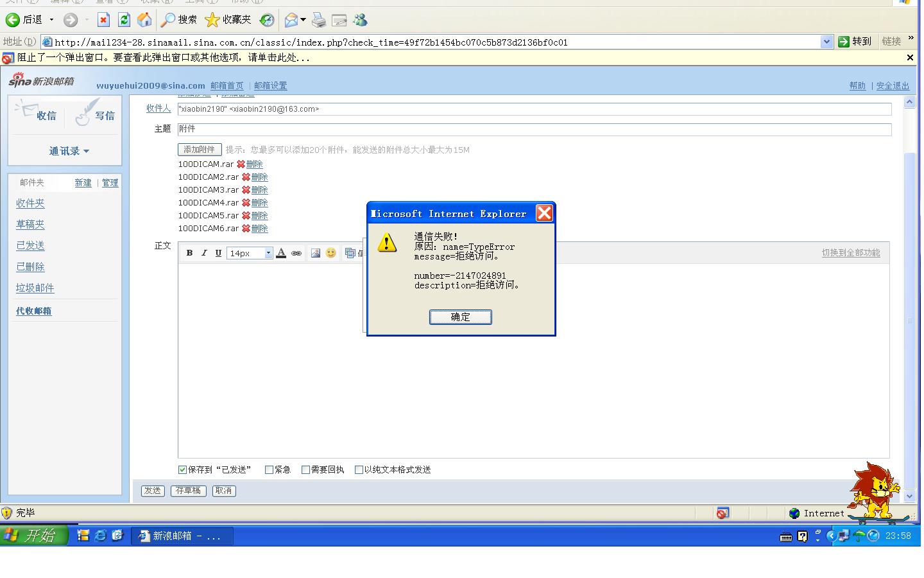The width and height of the screenshot is (924, 578).
Task: Enable 以纯文本格式发送 plain text checkbox
Action: click(359, 470)
